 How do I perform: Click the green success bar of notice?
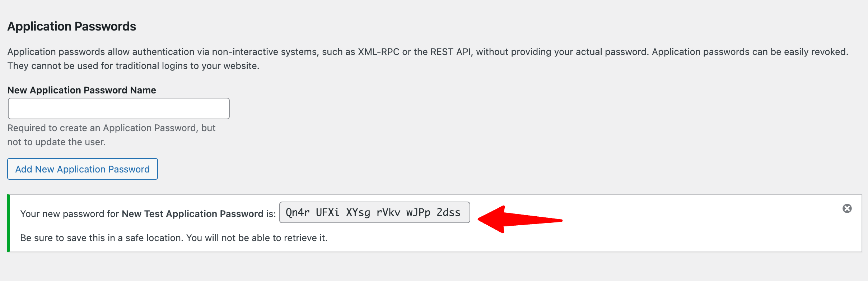[x=9, y=223]
